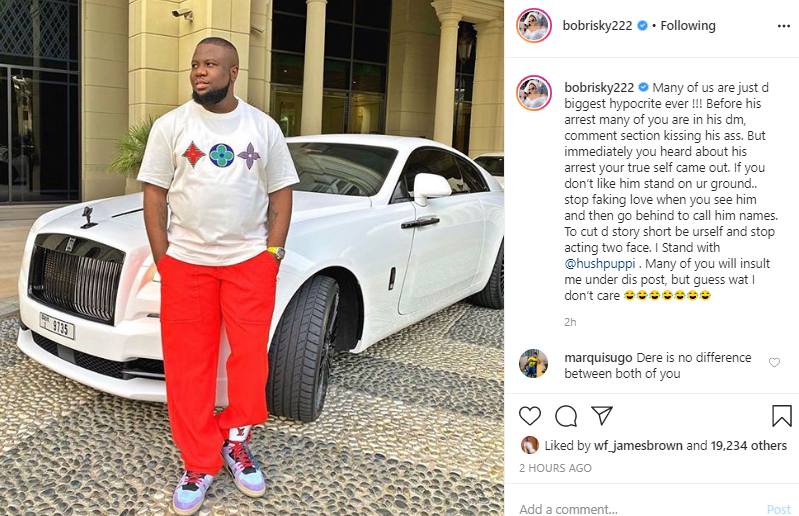Open the three-dot more options menu

point(784,26)
